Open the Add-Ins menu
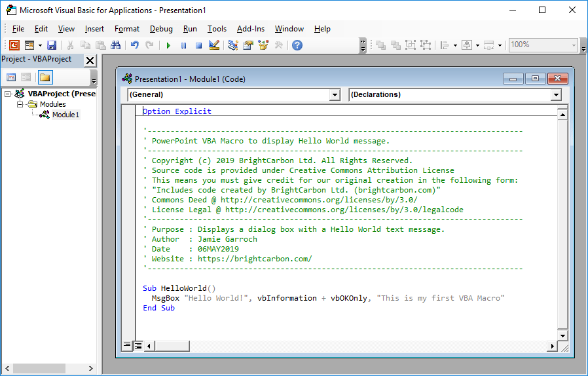Screen dimensions: 588x376 (251, 29)
